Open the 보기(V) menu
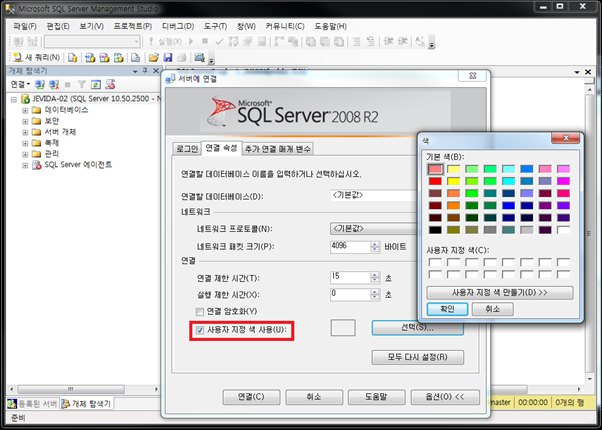The image size is (602, 430). (91, 26)
